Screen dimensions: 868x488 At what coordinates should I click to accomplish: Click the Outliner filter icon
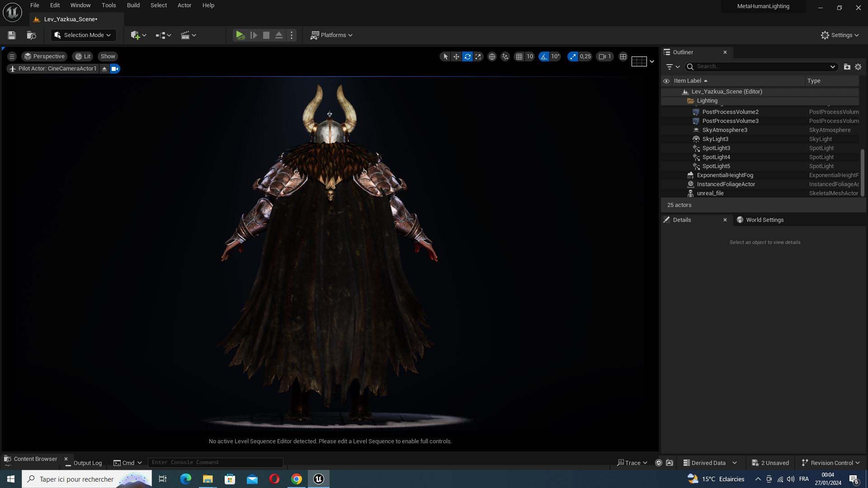pos(673,66)
